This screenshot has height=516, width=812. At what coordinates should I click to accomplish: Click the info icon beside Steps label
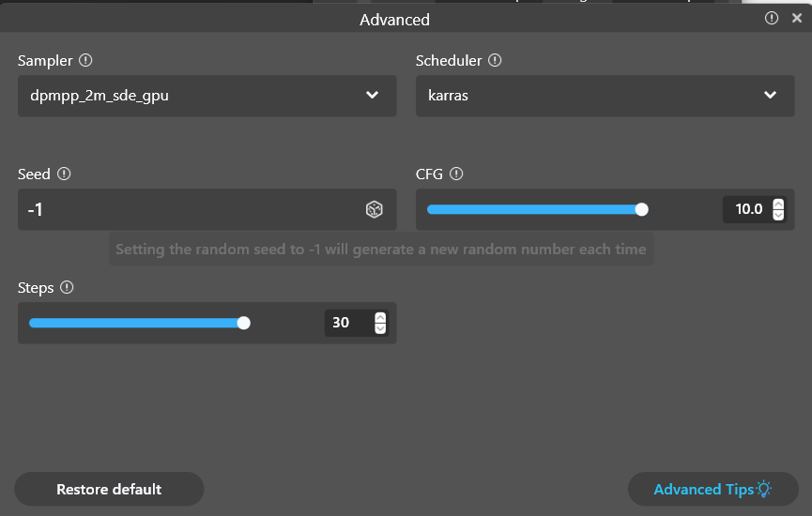(x=67, y=288)
